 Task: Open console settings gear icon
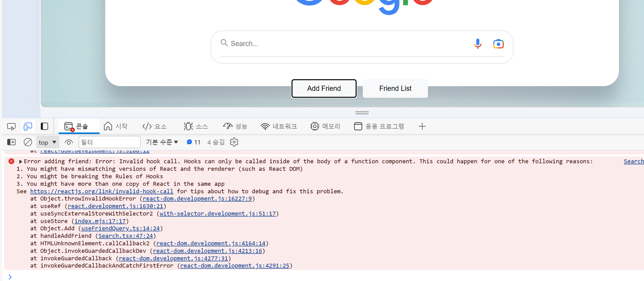pyautogui.click(x=234, y=142)
